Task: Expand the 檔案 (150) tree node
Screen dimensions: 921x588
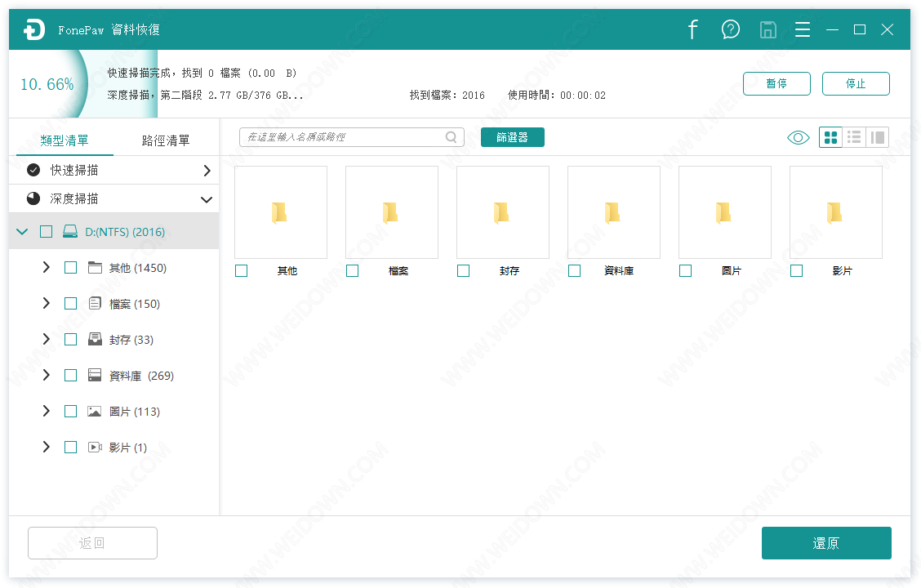Action: coord(46,303)
